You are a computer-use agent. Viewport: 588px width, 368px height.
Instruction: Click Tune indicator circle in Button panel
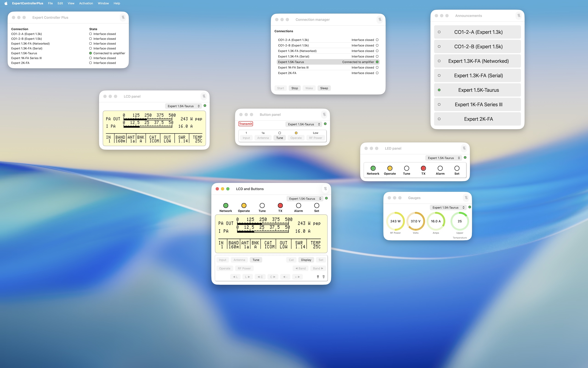click(280, 133)
